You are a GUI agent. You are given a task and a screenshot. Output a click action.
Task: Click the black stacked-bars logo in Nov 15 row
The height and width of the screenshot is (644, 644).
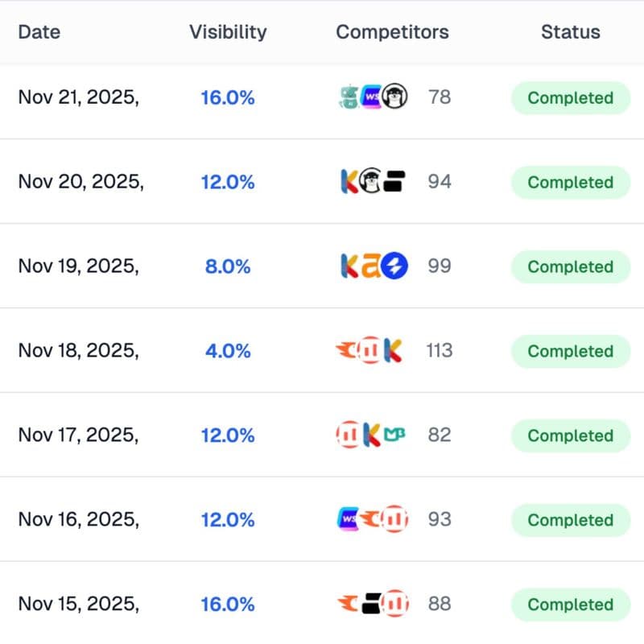(x=371, y=603)
